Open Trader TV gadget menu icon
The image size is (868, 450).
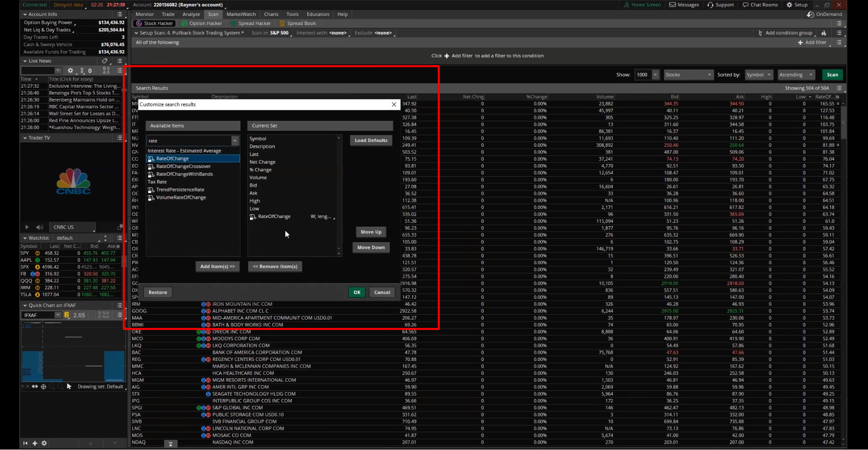coord(120,138)
